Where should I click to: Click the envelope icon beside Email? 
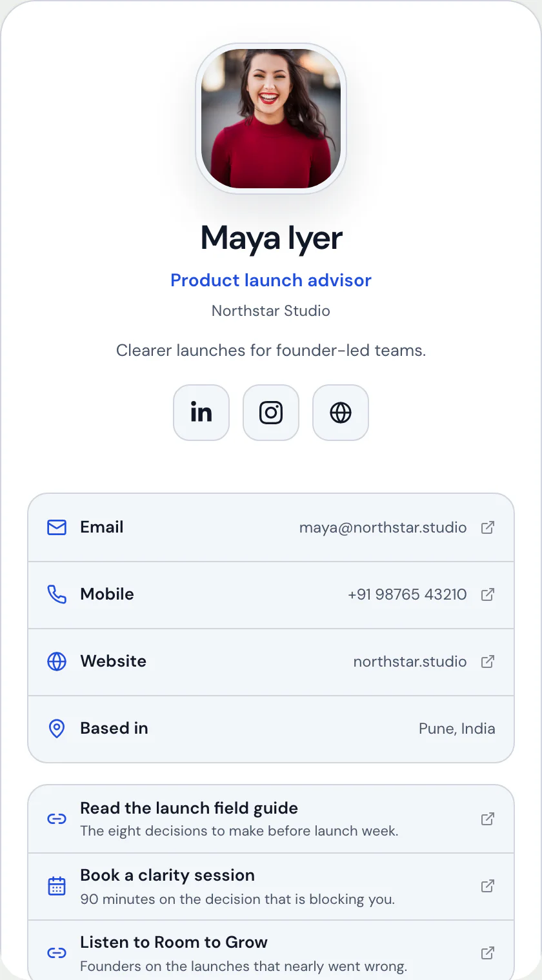tap(57, 527)
